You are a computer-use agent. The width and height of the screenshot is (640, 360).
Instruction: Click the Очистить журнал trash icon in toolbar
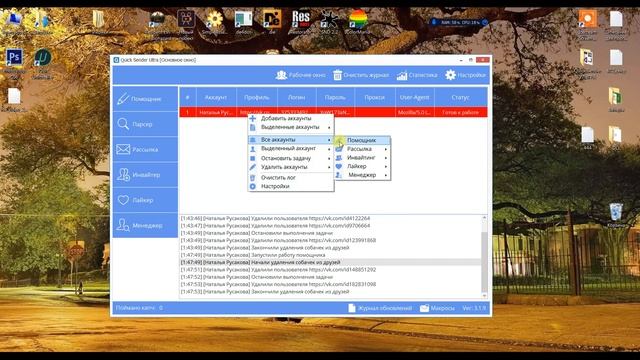click(x=338, y=75)
